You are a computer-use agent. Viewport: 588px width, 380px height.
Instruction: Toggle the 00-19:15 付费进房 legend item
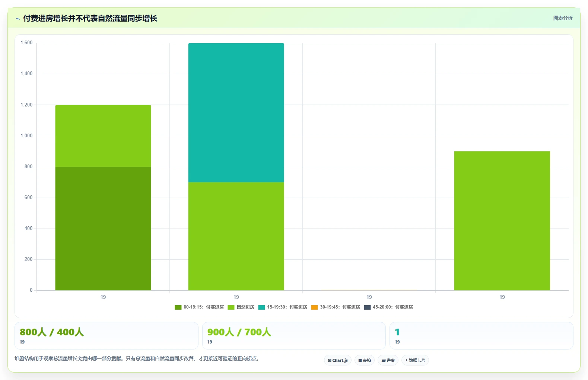199,307
